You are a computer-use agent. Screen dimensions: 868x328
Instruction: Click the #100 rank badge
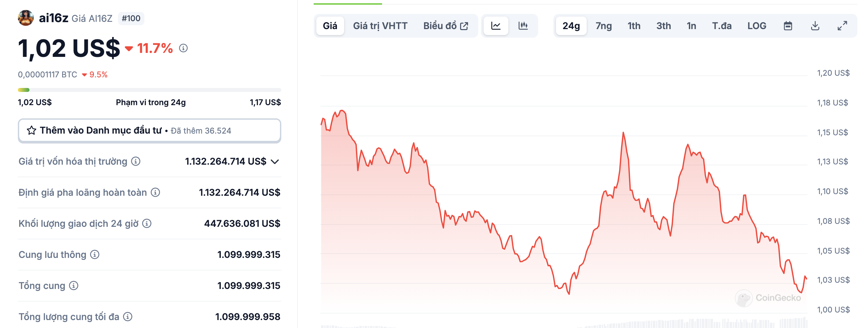(x=131, y=18)
